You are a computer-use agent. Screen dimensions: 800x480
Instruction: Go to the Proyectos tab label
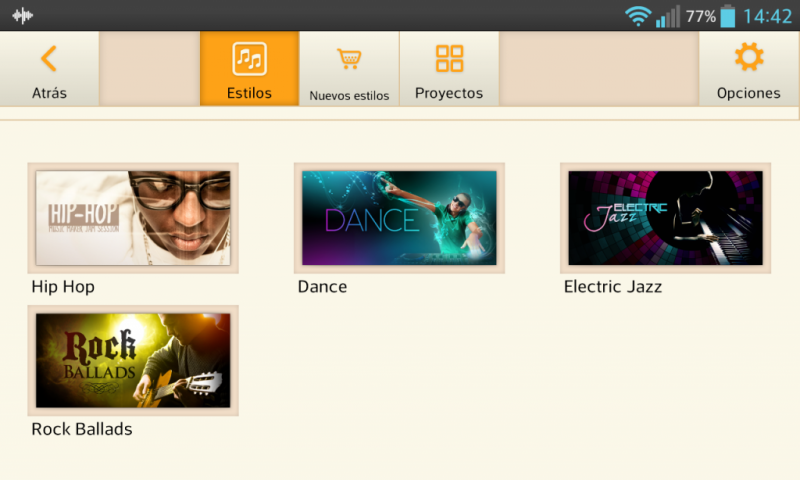(x=449, y=93)
